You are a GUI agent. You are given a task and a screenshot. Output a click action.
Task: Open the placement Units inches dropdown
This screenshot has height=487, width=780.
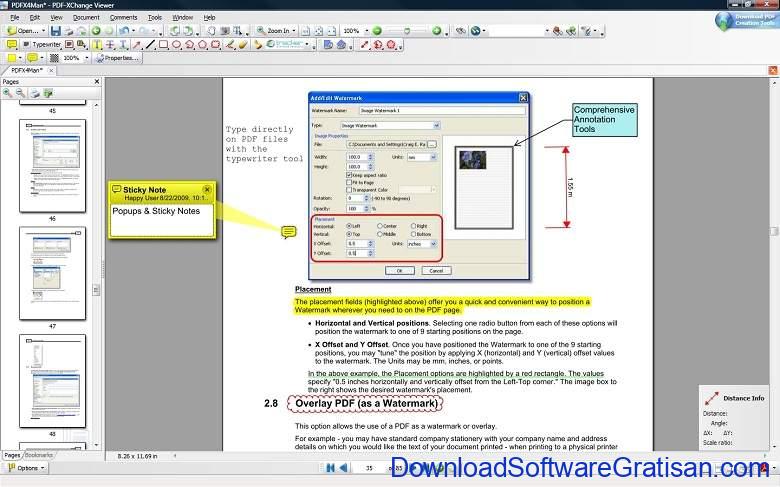point(433,244)
